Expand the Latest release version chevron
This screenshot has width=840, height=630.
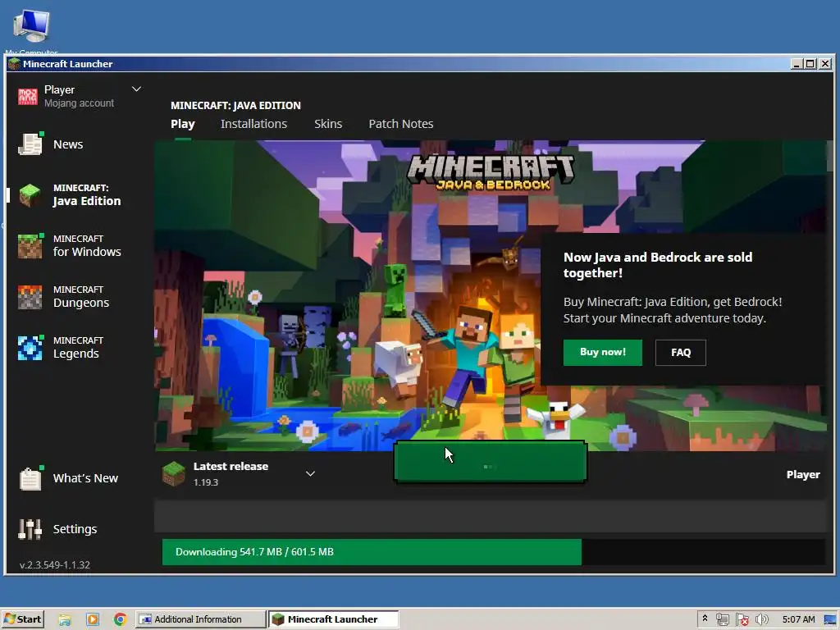(310, 473)
